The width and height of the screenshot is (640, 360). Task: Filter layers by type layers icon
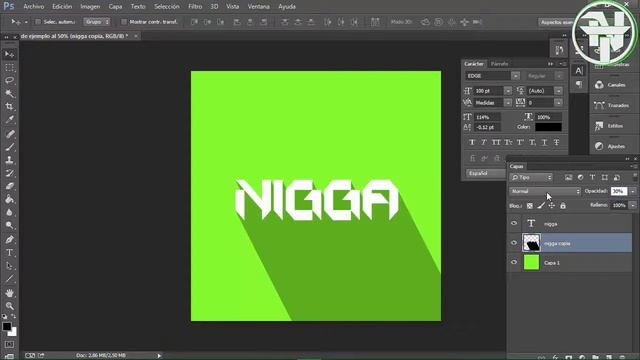592,177
